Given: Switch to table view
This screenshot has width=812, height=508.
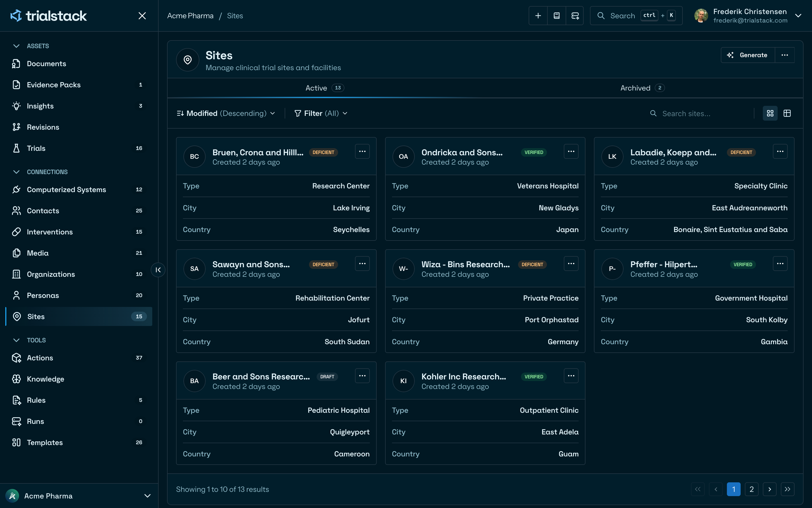Looking at the screenshot, I should [787, 114].
